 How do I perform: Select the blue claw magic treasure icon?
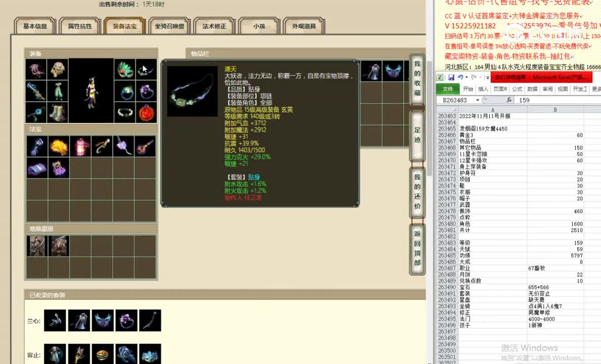(37, 147)
